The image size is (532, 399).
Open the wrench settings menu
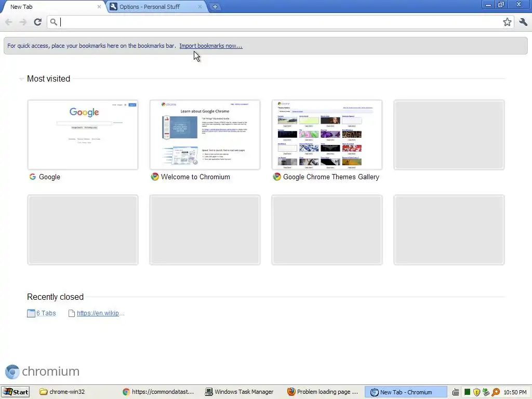(523, 22)
